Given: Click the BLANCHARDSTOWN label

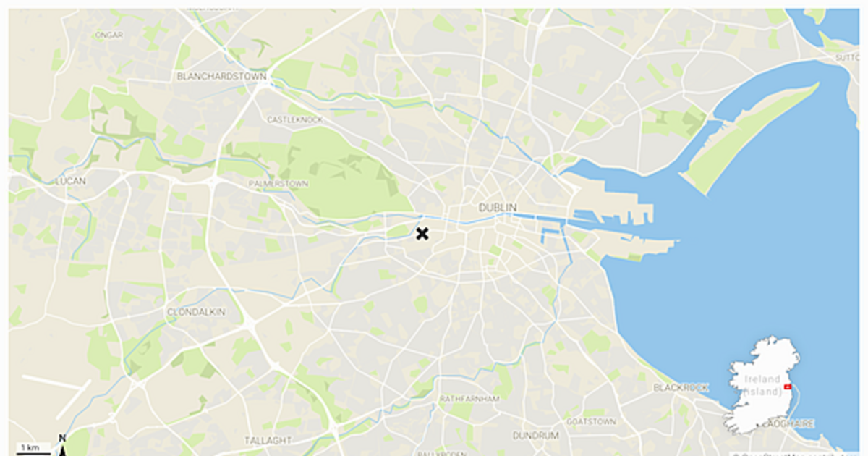Looking at the screenshot, I should pos(222,76).
